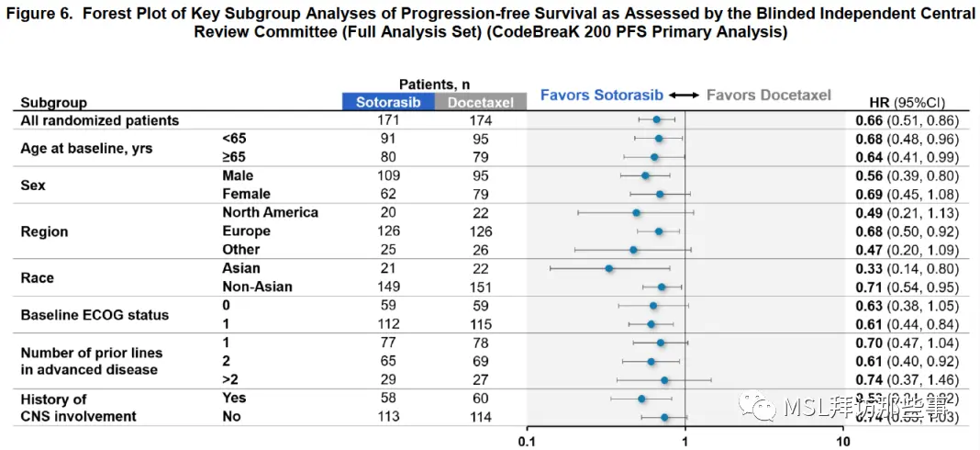This screenshot has height=450, width=980.
Task: Click the Europe region row label
Action: click(244, 231)
